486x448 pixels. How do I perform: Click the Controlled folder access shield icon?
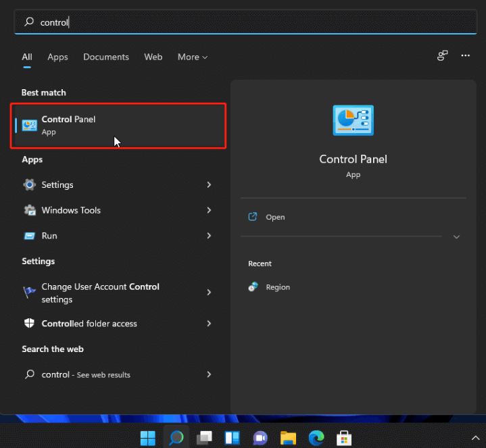(30, 323)
